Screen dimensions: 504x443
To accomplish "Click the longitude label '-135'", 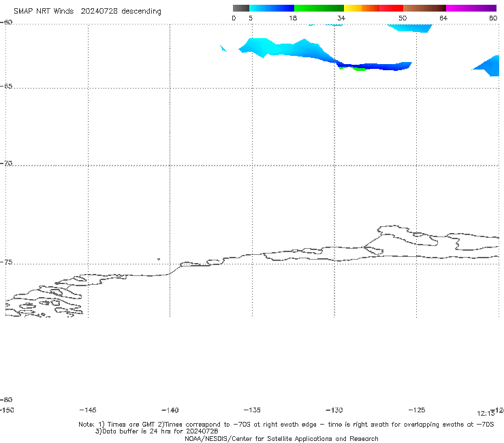I will [252, 410].
